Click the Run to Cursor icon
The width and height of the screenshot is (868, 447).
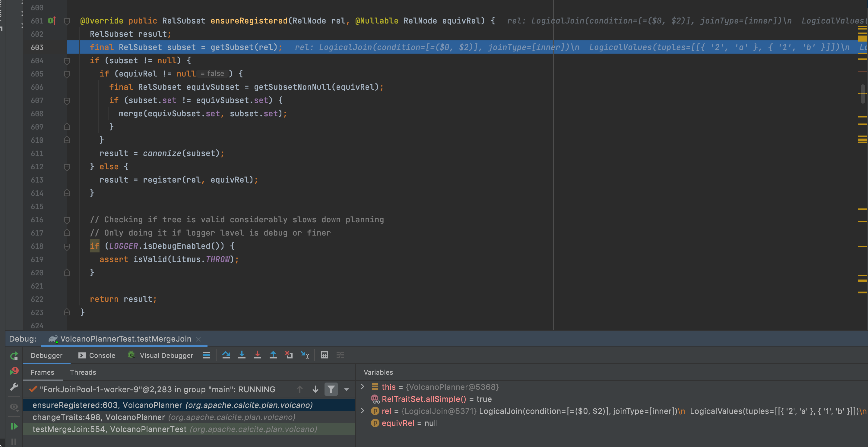[305, 355]
